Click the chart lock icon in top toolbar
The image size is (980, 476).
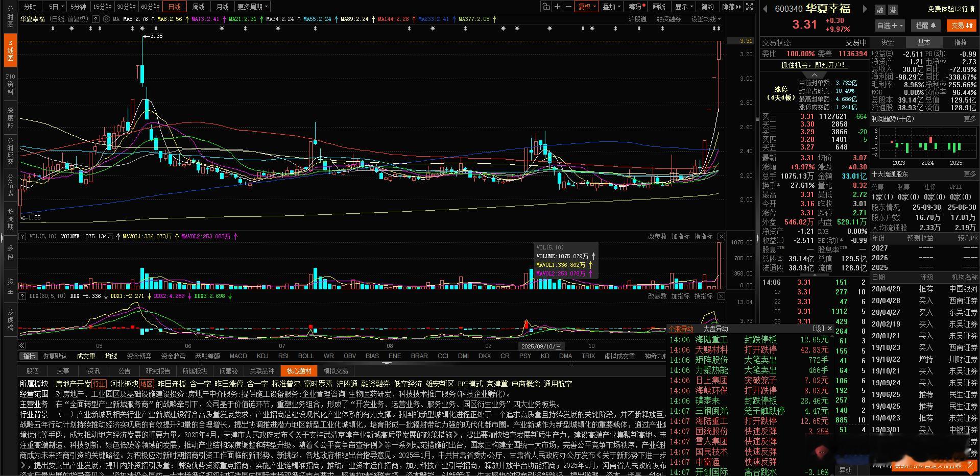click(546, 7)
